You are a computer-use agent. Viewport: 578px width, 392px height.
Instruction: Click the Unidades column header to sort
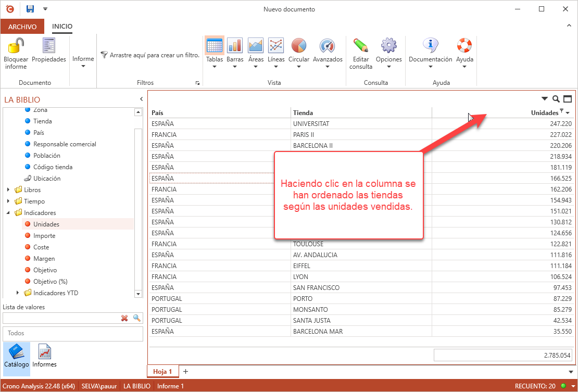(544, 112)
